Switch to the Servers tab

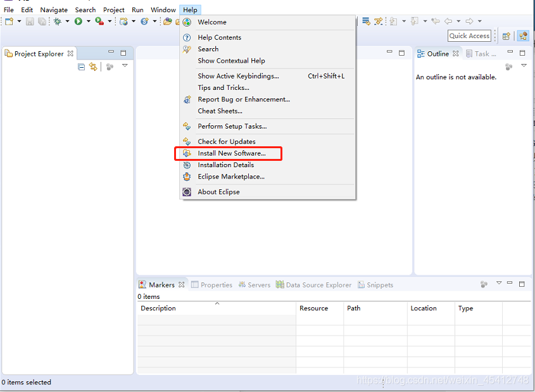pyautogui.click(x=254, y=285)
